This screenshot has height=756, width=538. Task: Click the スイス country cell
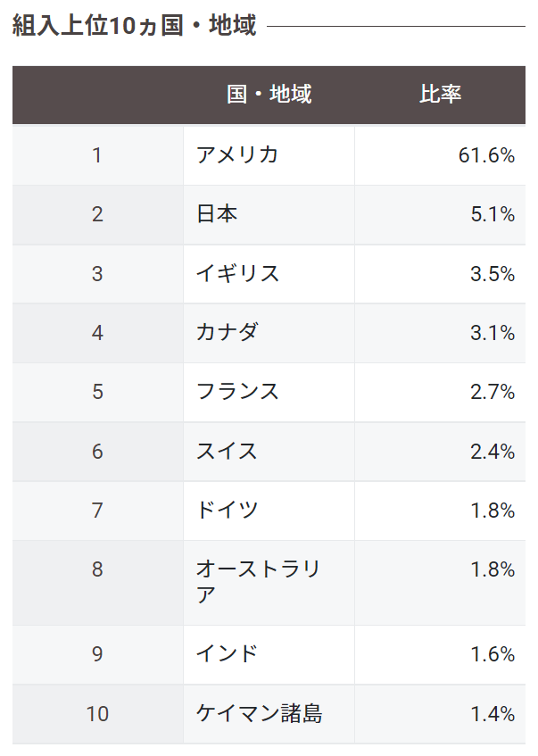(x=269, y=452)
